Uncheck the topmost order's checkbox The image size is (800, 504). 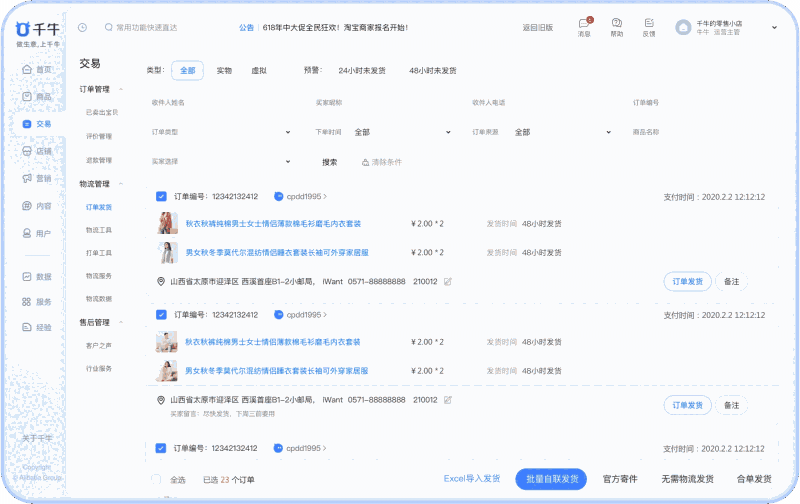click(x=161, y=196)
